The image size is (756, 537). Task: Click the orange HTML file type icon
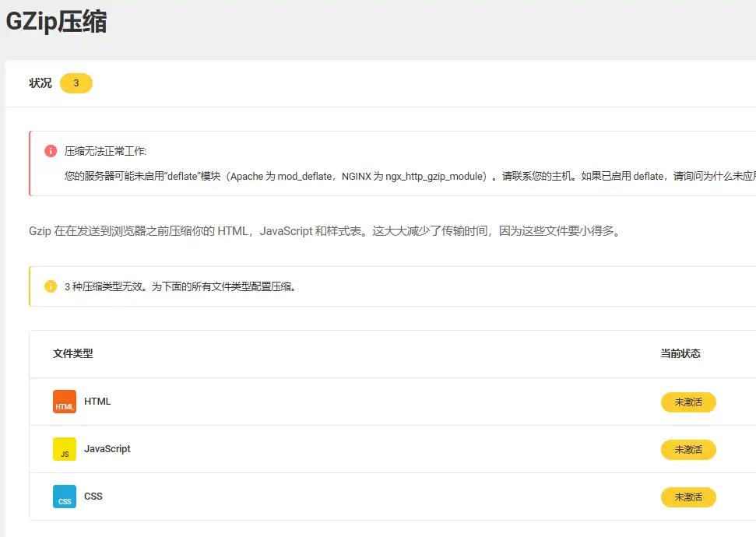65,402
